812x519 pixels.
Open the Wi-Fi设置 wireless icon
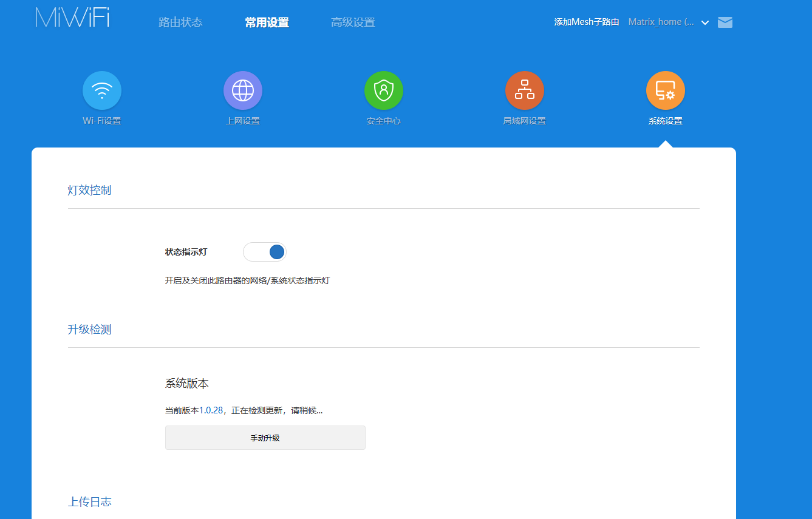pos(102,91)
